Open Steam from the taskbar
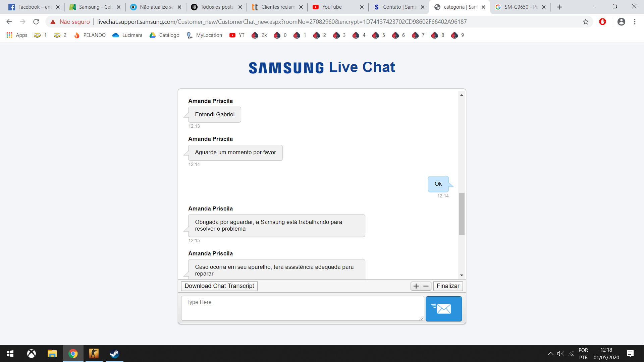The height and width of the screenshot is (362, 644). point(114,354)
